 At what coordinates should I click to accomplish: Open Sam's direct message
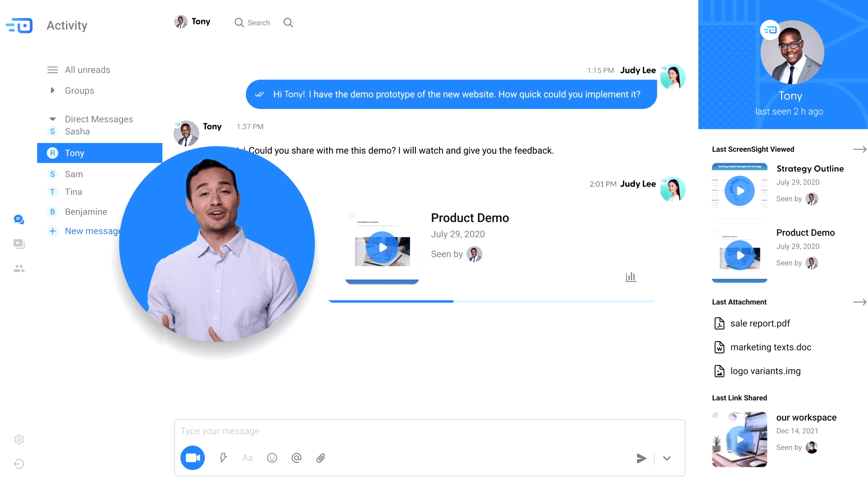[74, 174]
